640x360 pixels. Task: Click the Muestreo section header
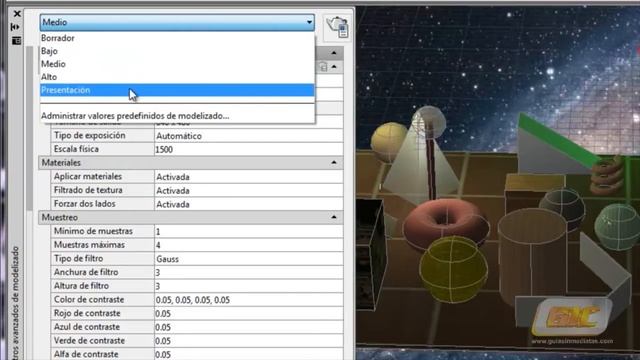(x=191, y=217)
